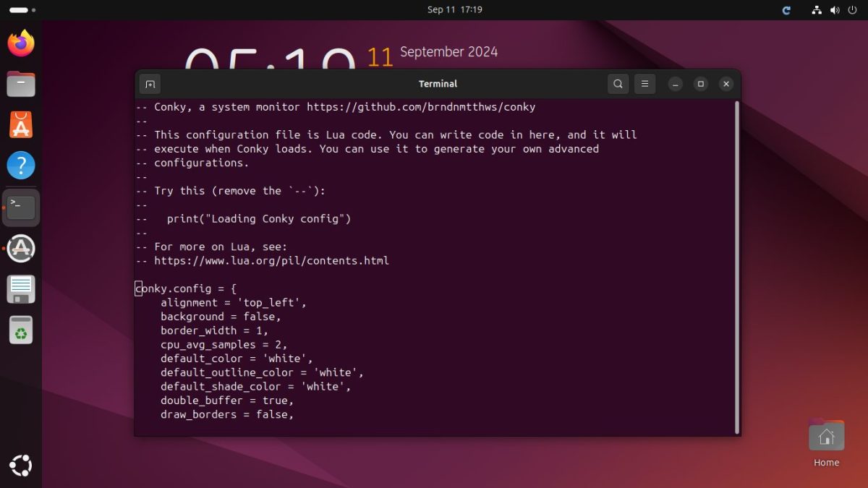Click the Terminal icon in dock
This screenshot has width=868, height=488.
pyautogui.click(x=21, y=207)
